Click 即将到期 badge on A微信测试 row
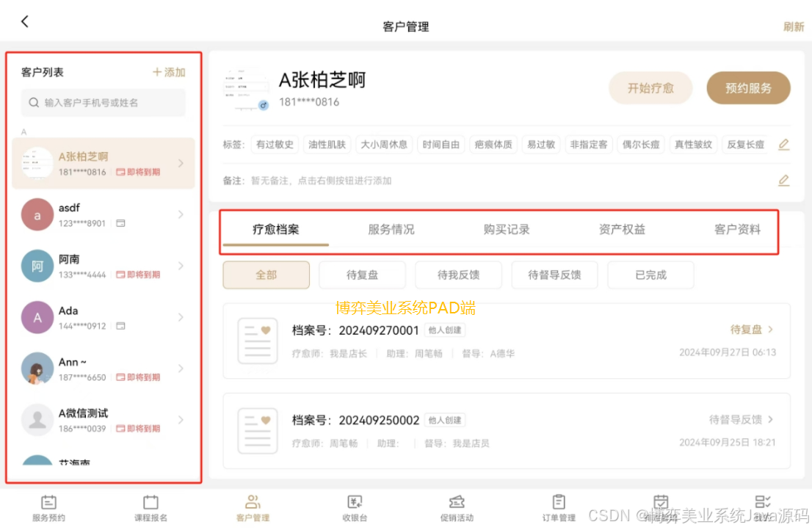Screen dimensions: 812x530 point(138,428)
